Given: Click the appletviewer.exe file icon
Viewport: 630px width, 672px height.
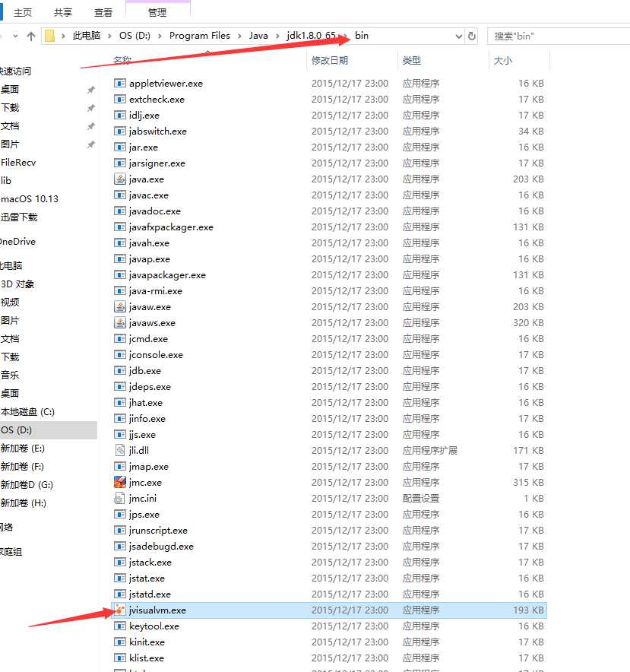Looking at the screenshot, I should pos(120,83).
